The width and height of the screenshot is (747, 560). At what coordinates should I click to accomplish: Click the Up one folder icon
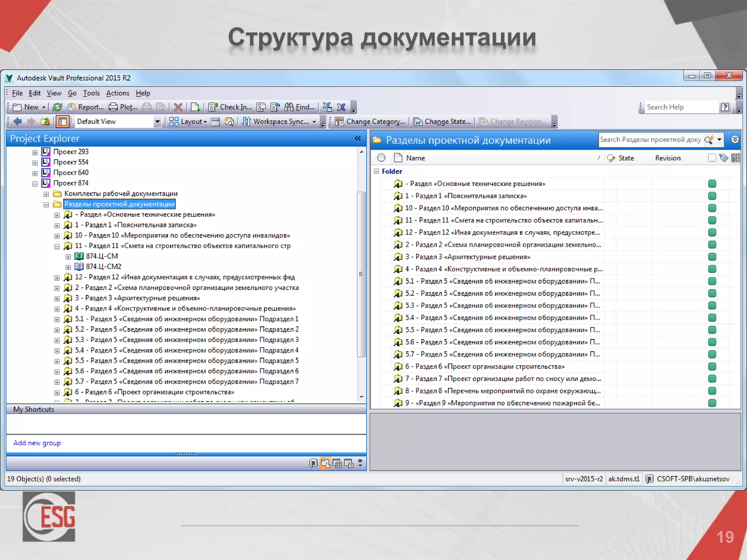pyautogui.click(x=45, y=121)
